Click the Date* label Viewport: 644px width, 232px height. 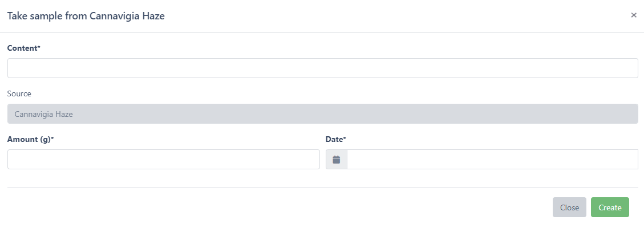(336, 139)
